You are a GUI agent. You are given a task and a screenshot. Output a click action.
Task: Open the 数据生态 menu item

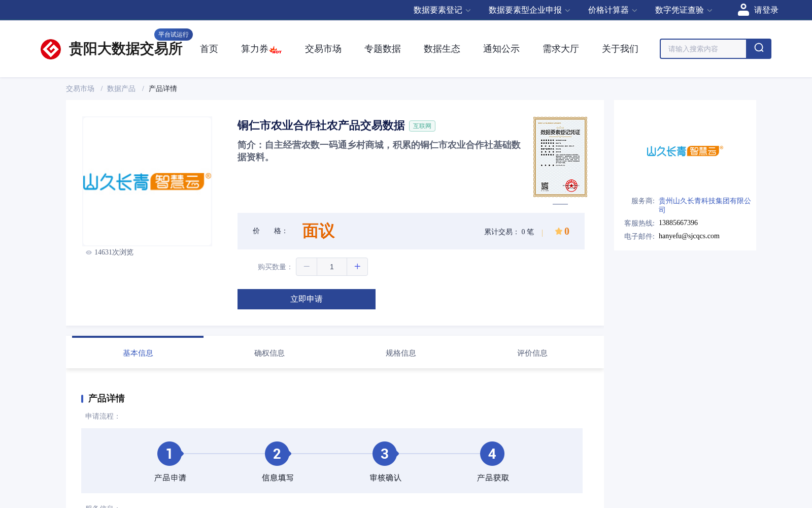click(x=442, y=49)
